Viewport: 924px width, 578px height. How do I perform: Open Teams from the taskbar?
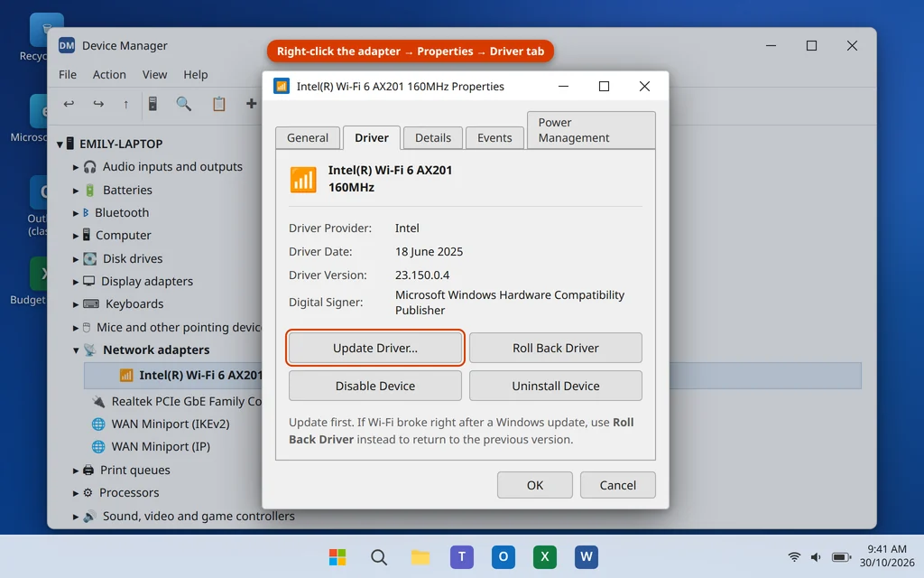tap(462, 556)
